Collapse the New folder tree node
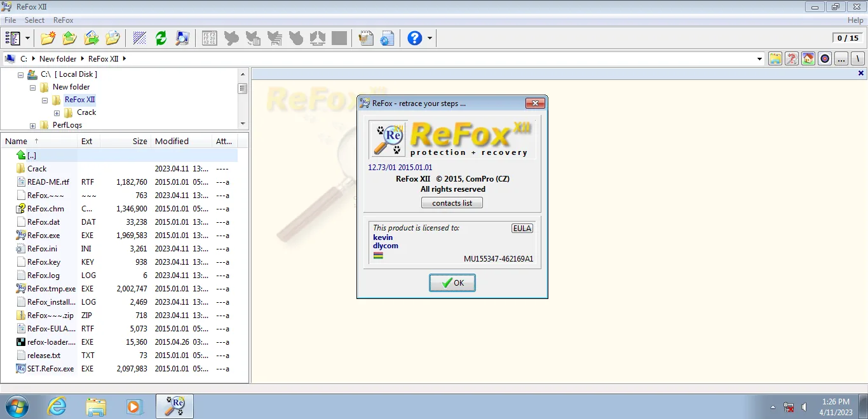This screenshot has width=868, height=419. [x=33, y=87]
